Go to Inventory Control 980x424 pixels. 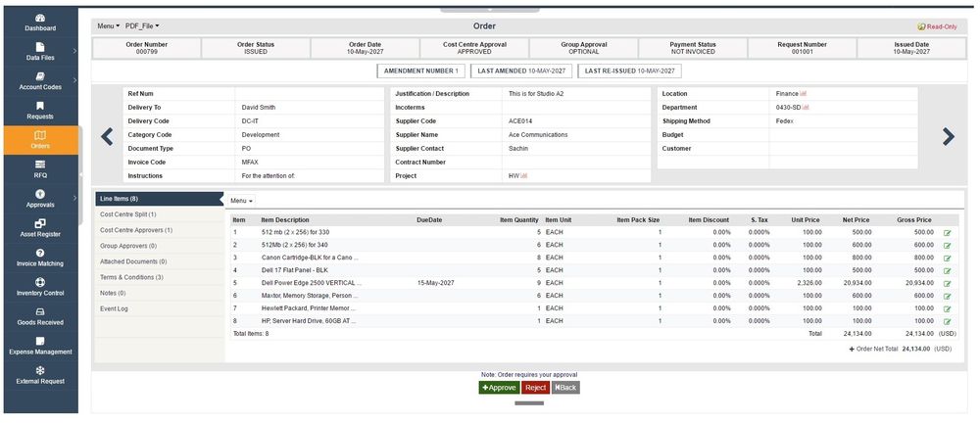point(40,287)
